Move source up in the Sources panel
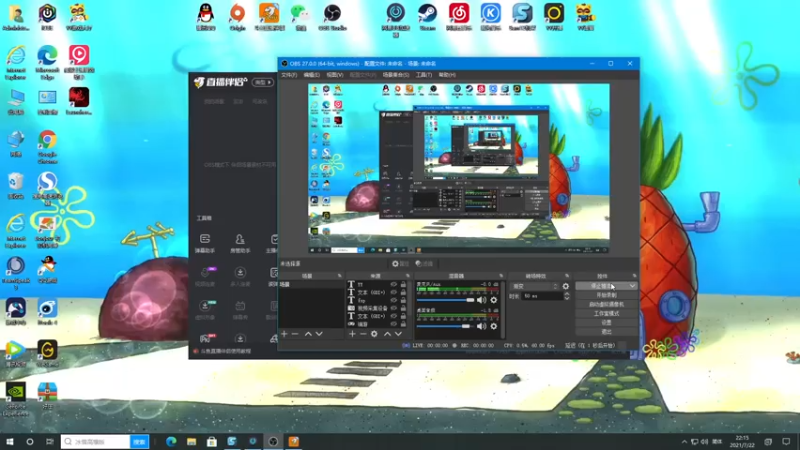Image resolution: width=800 pixels, height=450 pixels. pyautogui.click(x=387, y=334)
